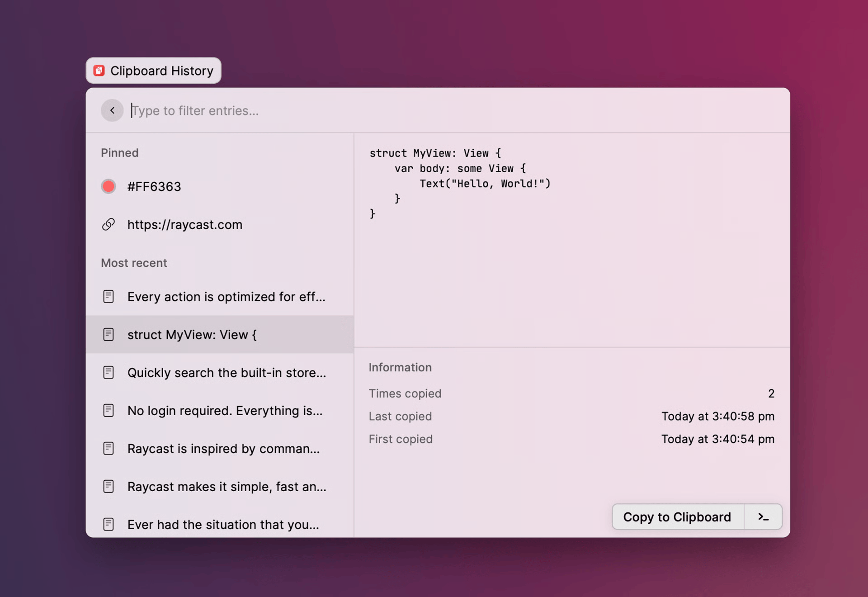
Task: Click the link icon beside raycast.com
Action: 108,224
